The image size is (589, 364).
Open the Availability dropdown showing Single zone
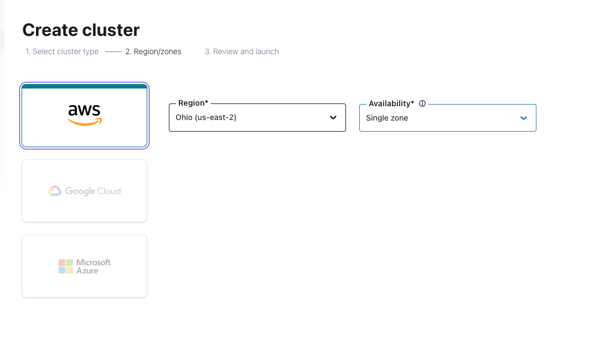point(448,118)
